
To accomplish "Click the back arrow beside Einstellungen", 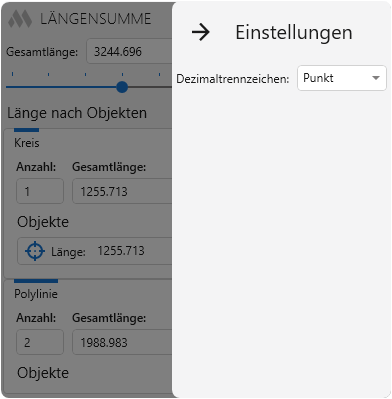I will tap(201, 32).
